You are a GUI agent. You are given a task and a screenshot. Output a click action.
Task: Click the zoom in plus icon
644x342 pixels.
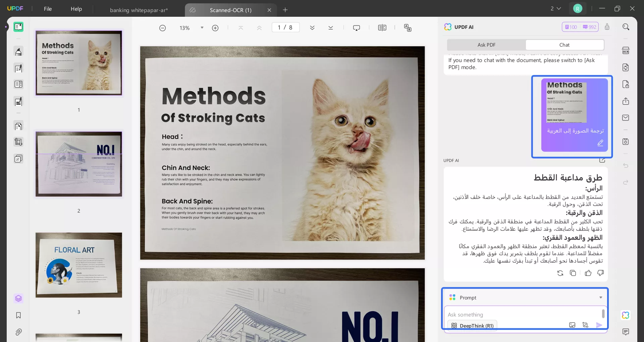pos(215,28)
